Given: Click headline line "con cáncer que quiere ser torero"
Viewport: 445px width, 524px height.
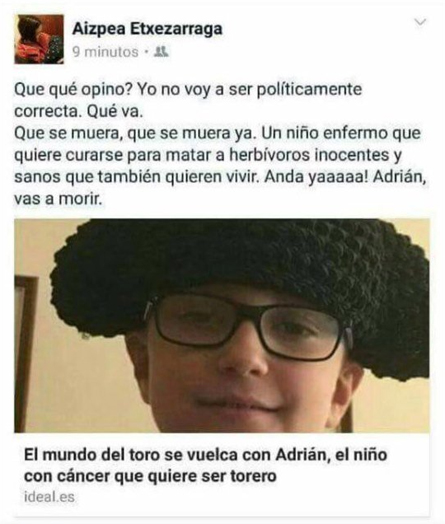Looking at the screenshot, I should tap(150, 476).
